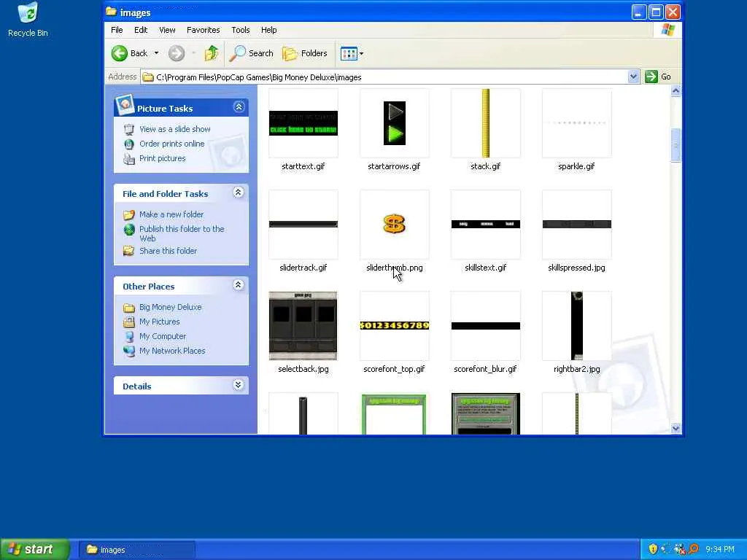The height and width of the screenshot is (560, 747).
Task: Open the Back history dropdown arrow
Action: click(x=156, y=53)
